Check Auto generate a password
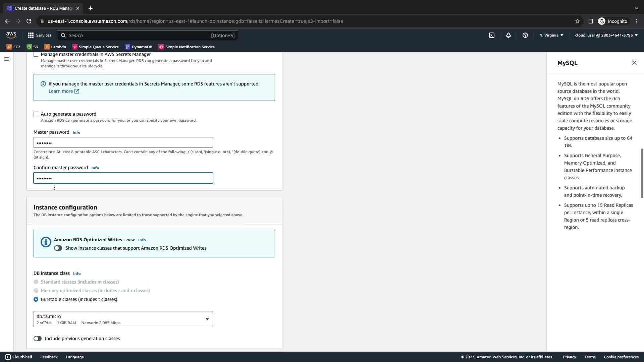This screenshot has height=362, width=644. (36, 114)
